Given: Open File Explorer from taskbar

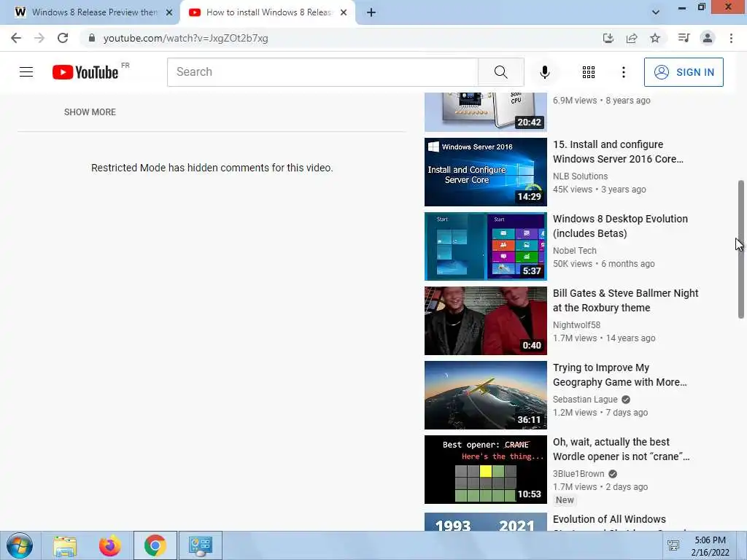Looking at the screenshot, I should [x=65, y=545].
